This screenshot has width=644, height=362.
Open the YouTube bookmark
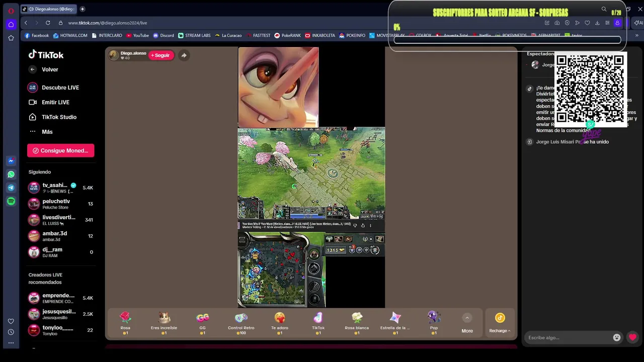pos(138,36)
